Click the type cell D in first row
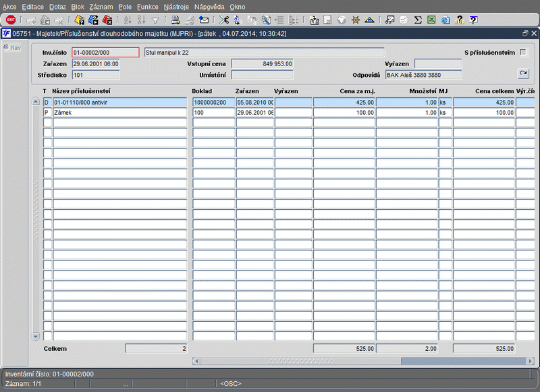This screenshot has width=540, height=392. click(x=47, y=102)
